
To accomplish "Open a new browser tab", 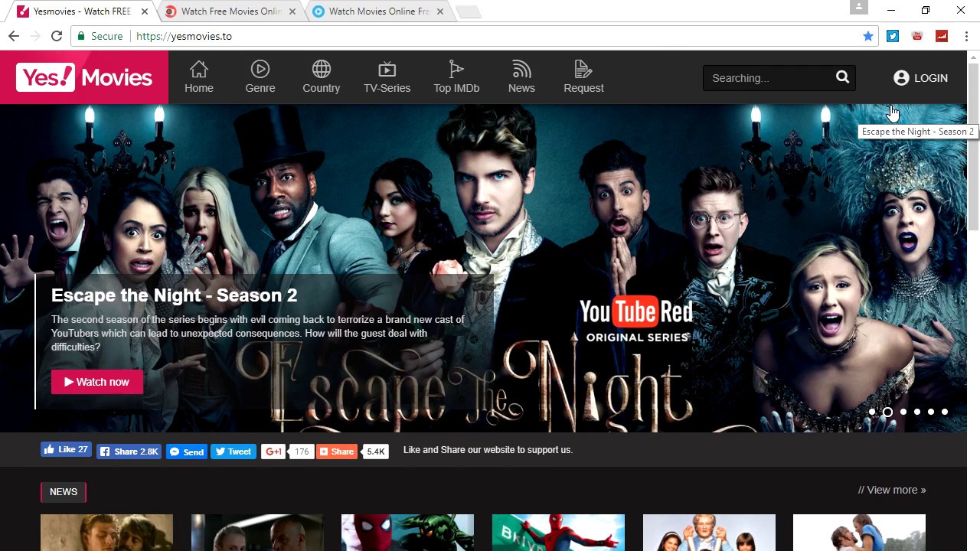I will click(468, 11).
